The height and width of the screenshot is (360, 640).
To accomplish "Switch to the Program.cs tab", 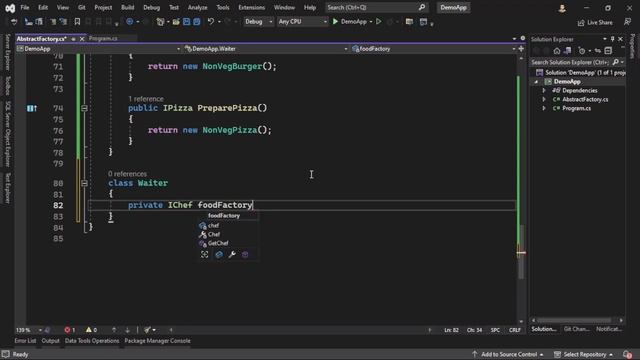I will [x=103, y=38].
